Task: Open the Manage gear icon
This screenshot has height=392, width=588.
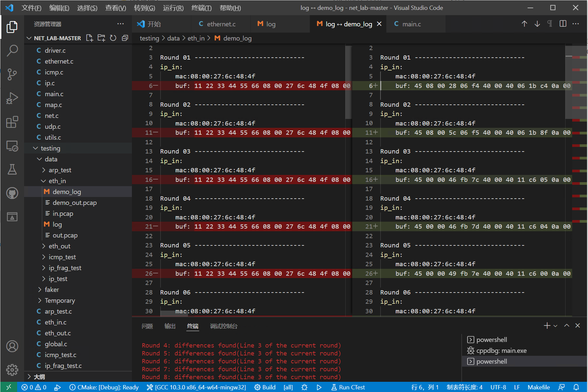Action: tap(12, 370)
